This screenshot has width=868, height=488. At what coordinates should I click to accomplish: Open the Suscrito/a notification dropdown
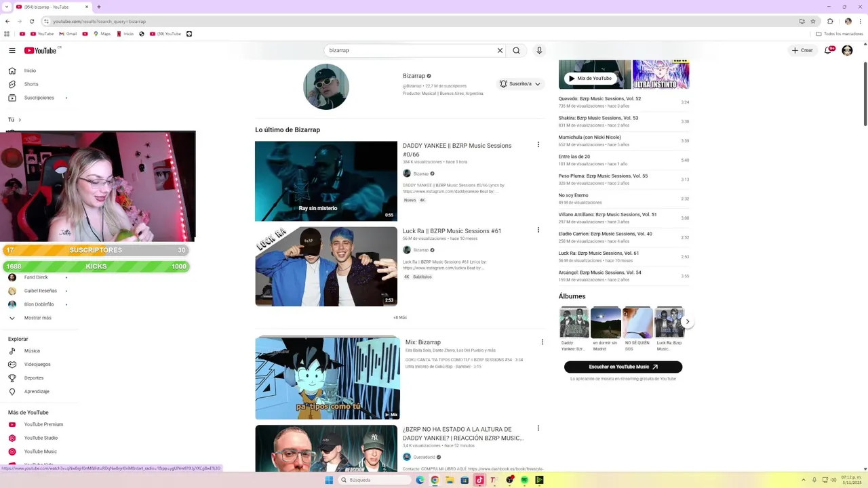pyautogui.click(x=519, y=84)
